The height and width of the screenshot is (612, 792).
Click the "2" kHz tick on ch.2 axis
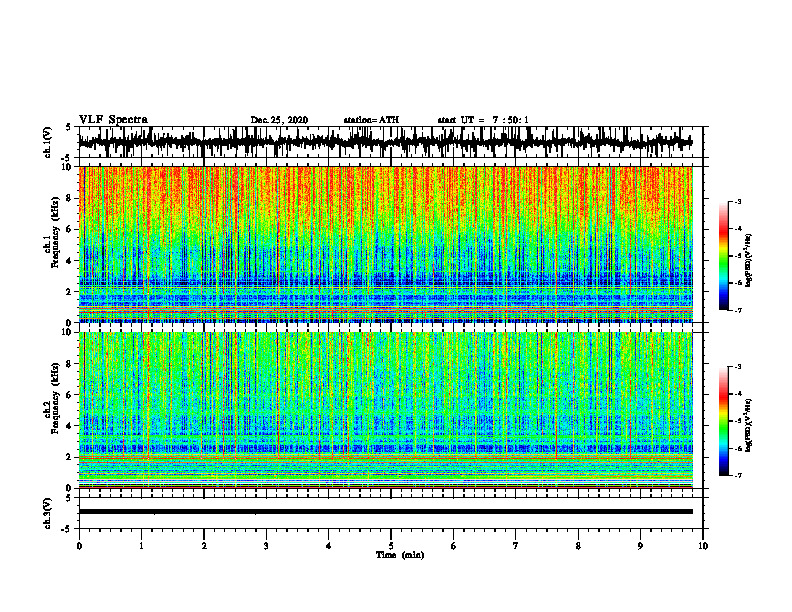click(x=69, y=457)
